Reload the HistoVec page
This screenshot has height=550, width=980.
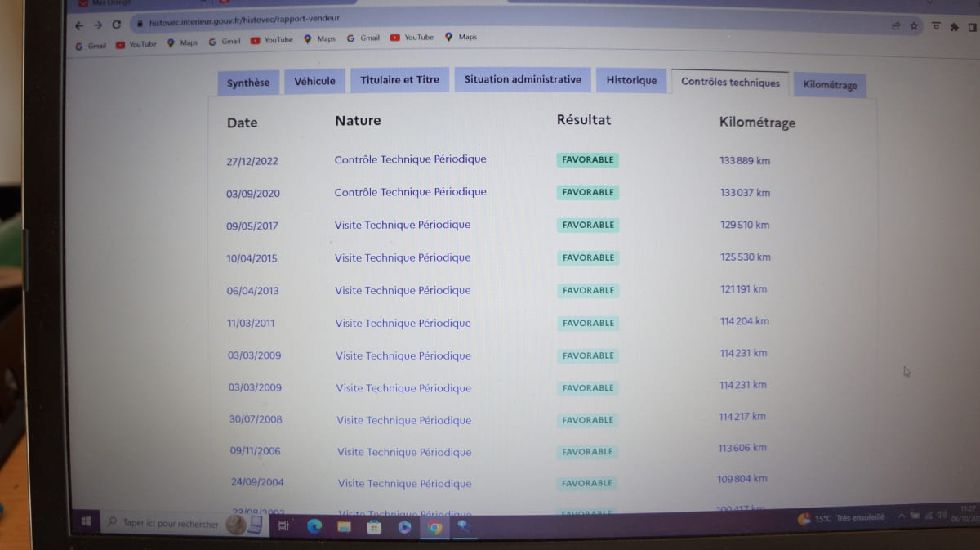[117, 25]
